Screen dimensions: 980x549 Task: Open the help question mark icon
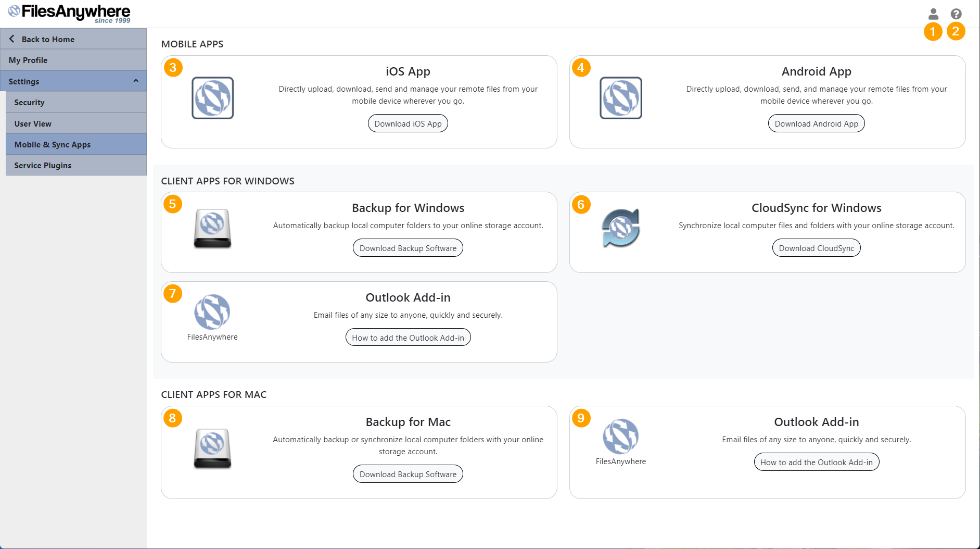tap(956, 14)
